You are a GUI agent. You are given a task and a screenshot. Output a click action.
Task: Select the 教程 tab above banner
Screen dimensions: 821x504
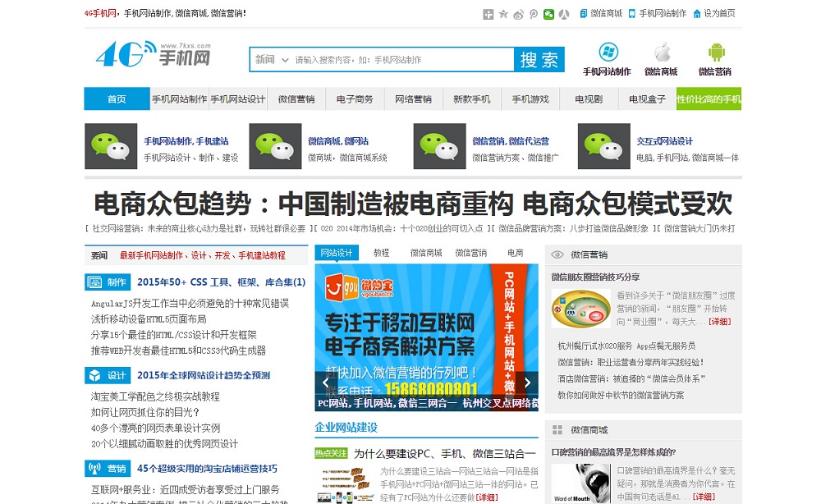click(381, 253)
